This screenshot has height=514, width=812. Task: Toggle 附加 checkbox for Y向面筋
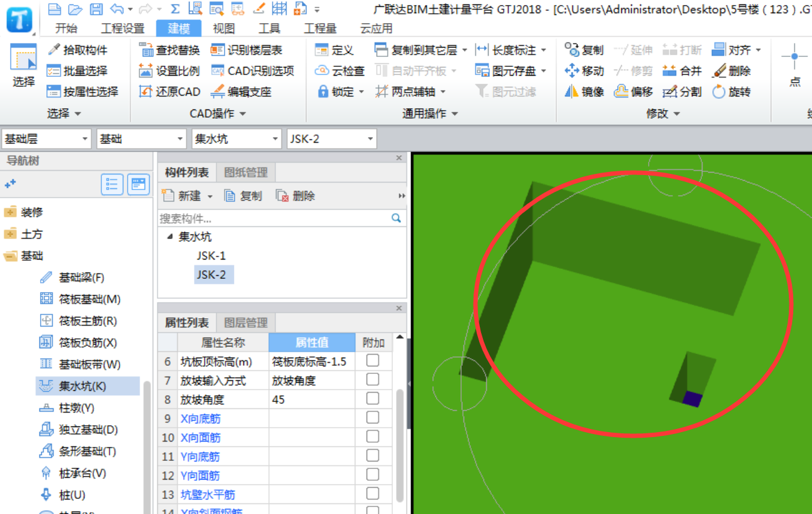373,475
